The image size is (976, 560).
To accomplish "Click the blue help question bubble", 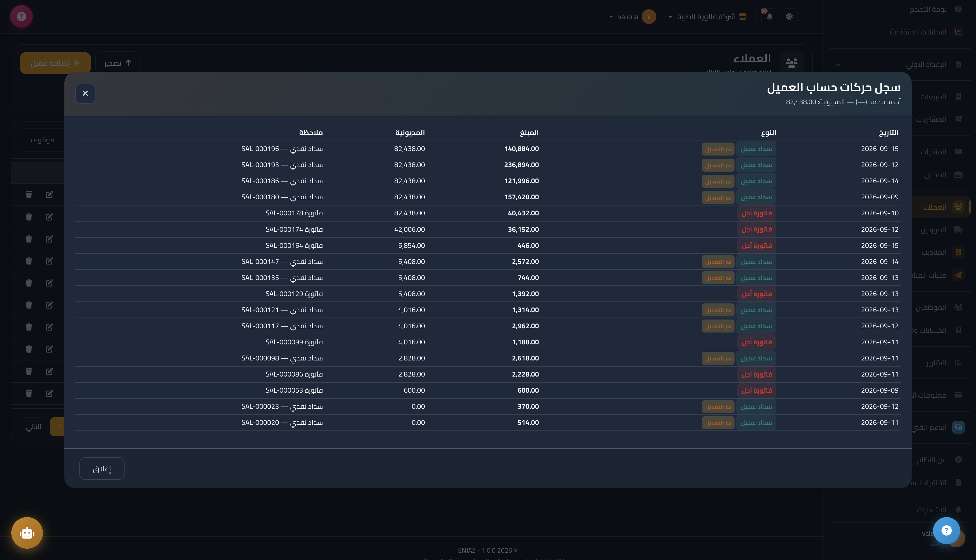I will [946, 530].
